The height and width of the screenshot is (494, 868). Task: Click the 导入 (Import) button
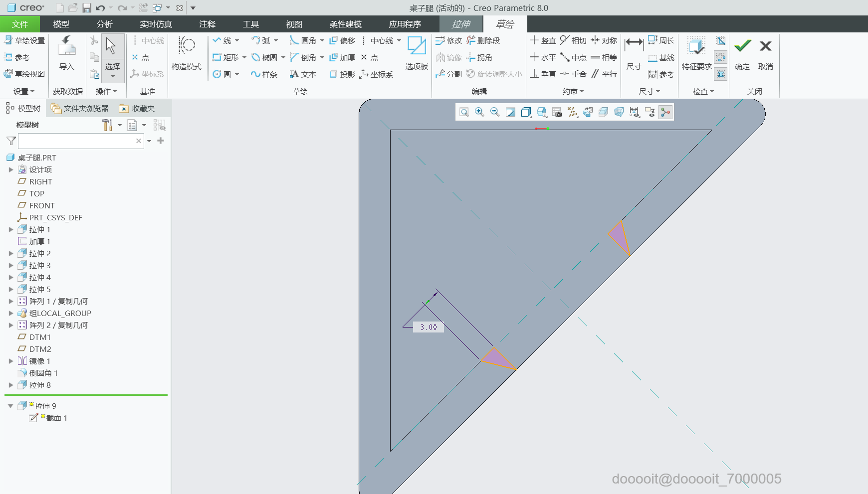point(67,53)
